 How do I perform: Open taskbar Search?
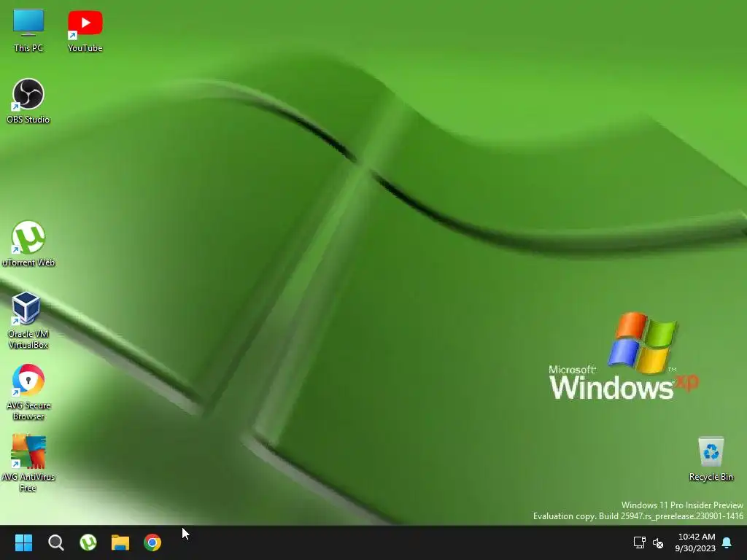pyautogui.click(x=55, y=542)
